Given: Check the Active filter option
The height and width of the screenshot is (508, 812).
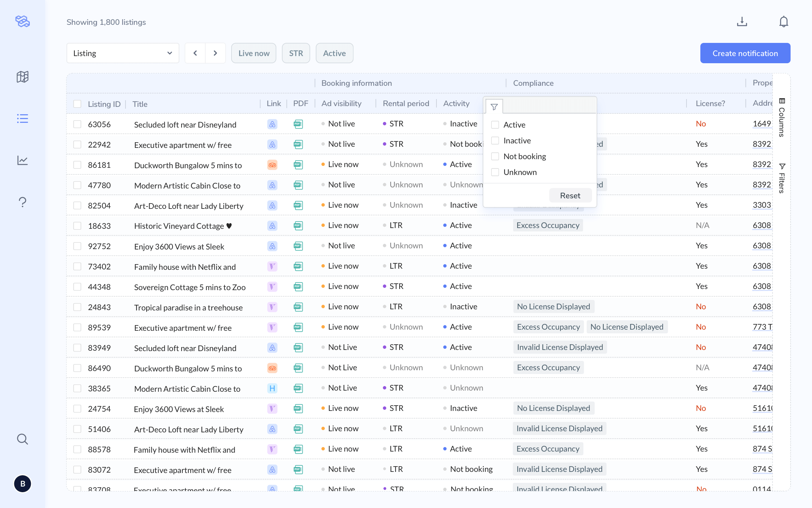Looking at the screenshot, I should coord(495,125).
